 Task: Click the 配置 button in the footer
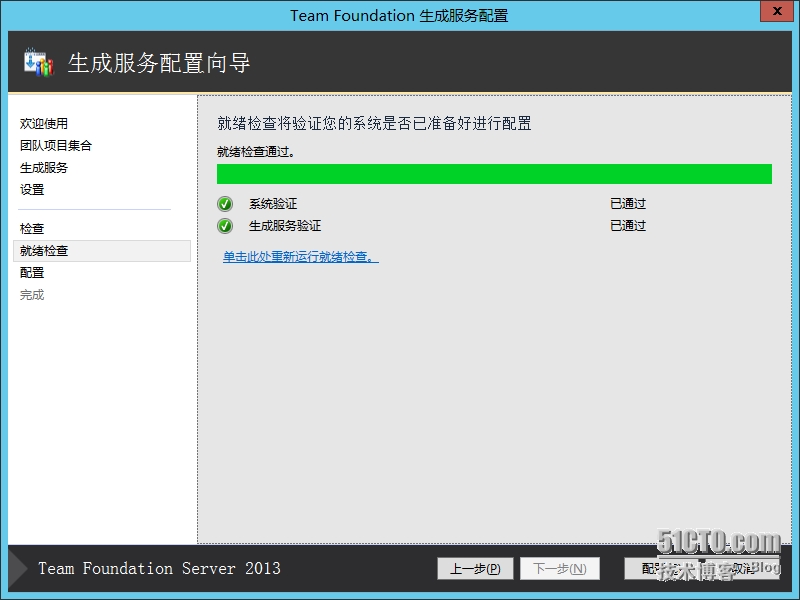tap(662, 568)
